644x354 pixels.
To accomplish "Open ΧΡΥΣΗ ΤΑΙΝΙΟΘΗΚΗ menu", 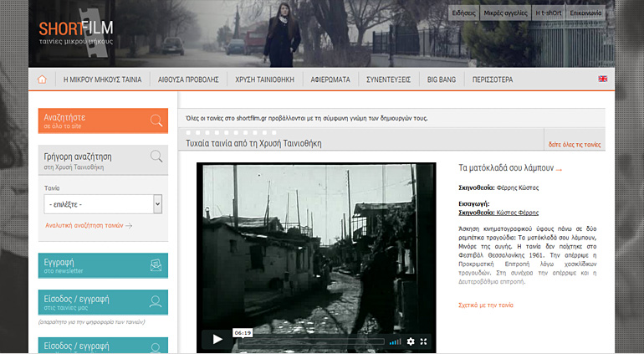I will (264, 80).
